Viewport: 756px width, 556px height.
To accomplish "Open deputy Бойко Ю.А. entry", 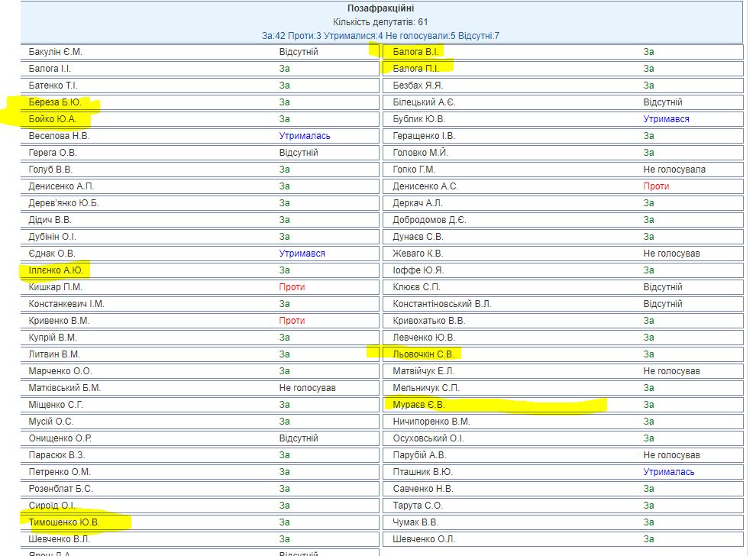I will [53, 119].
